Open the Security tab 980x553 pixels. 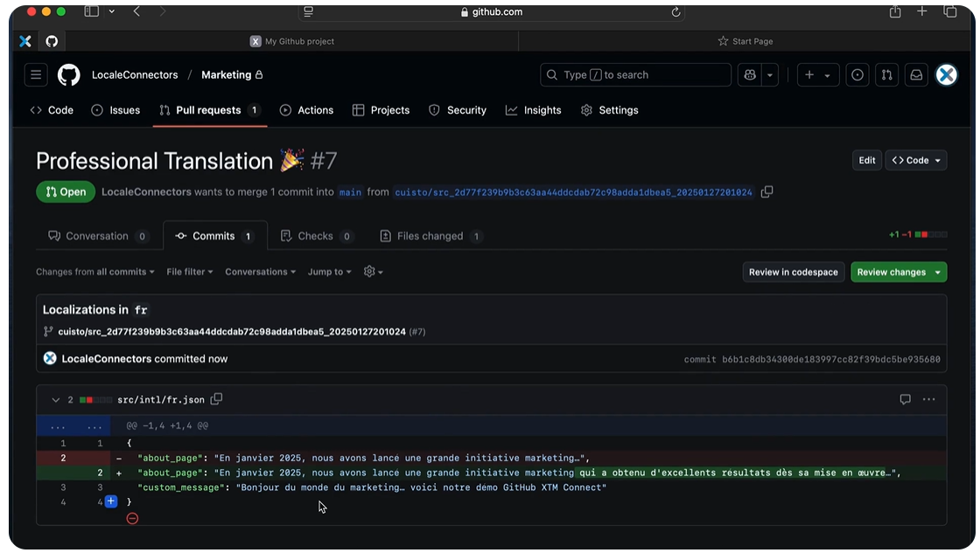coord(458,110)
